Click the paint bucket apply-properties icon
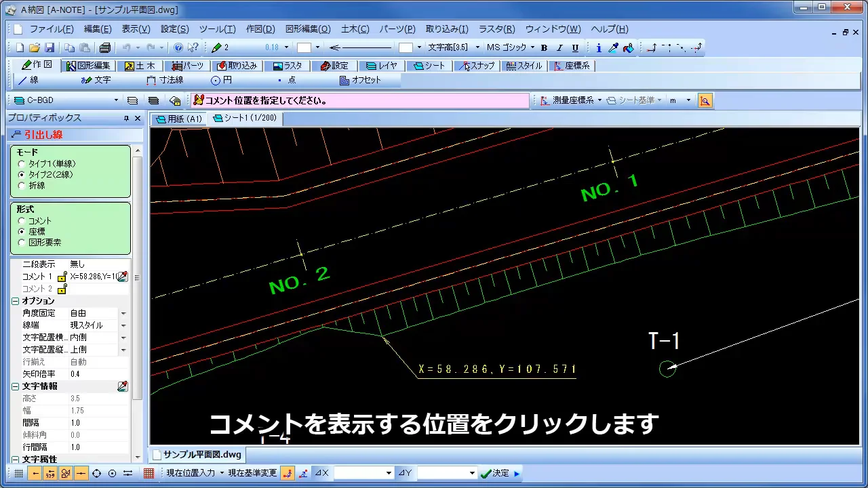 (629, 47)
